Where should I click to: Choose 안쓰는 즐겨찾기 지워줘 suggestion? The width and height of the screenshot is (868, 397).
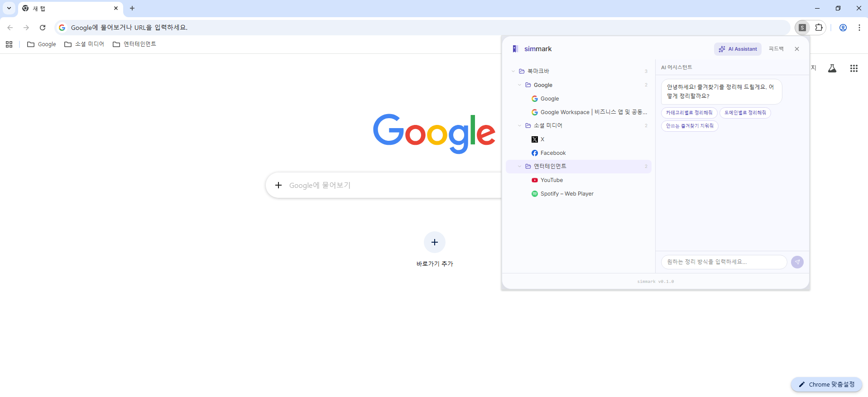coord(690,126)
